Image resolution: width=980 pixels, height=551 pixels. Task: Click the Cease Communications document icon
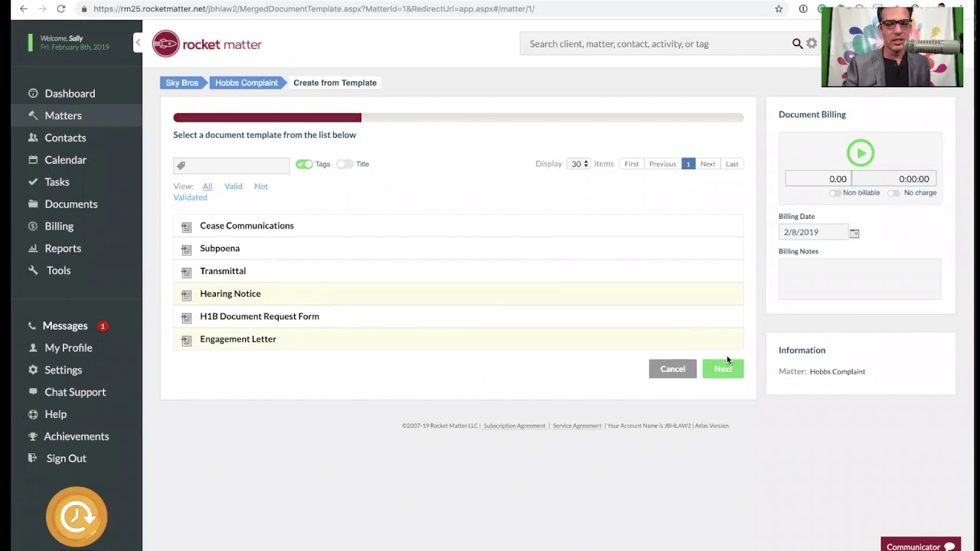click(186, 227)
